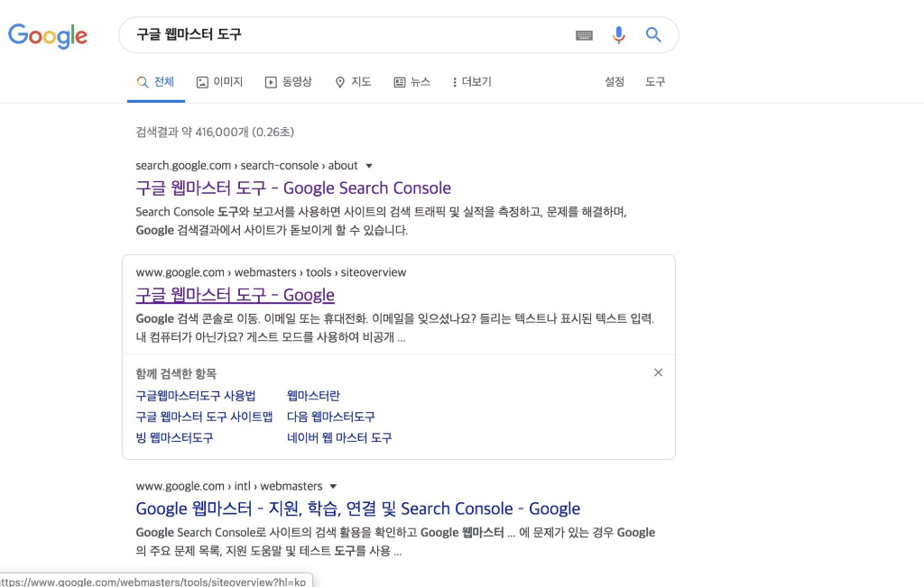Open the '지도' tab
Screen dimensions: 924x587
pos(353,82)
